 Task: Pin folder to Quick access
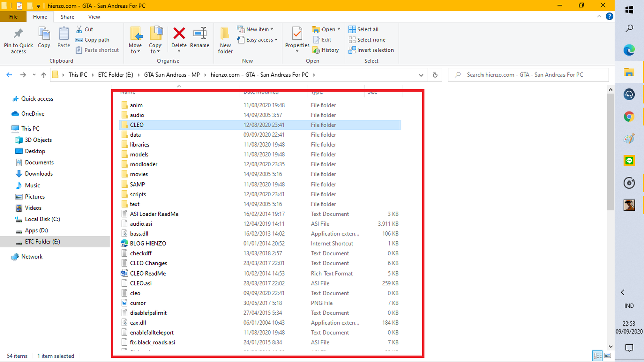[18, 40]
